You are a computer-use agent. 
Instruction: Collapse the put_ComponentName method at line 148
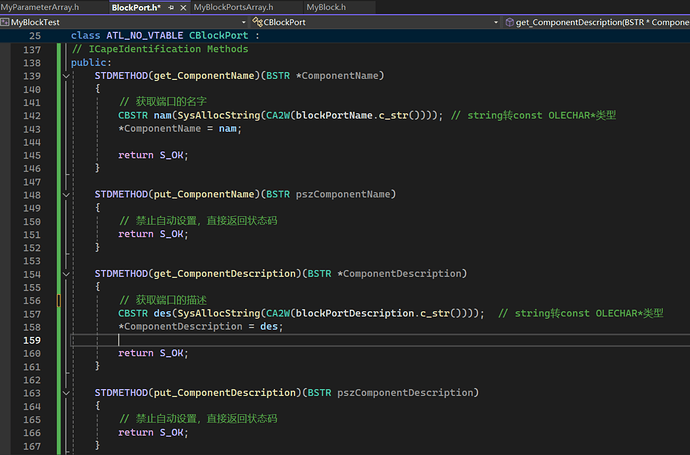(x=66, y=194)
